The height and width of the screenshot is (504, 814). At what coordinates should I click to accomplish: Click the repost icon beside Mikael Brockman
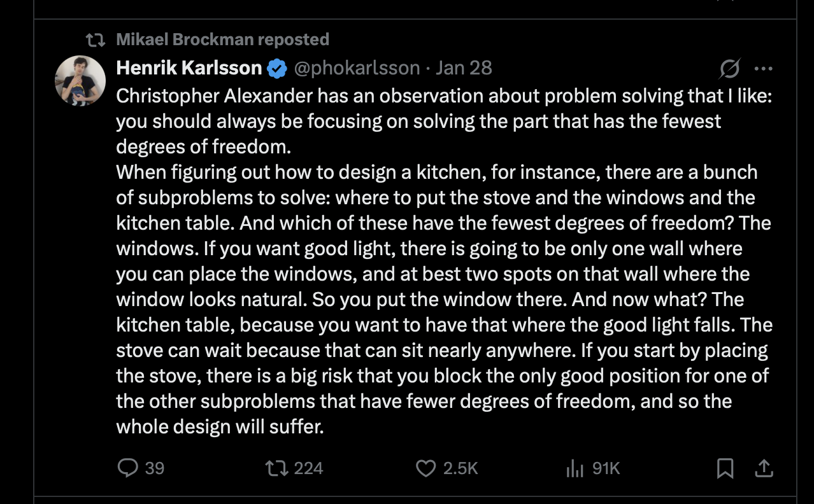(x=96, y=40)
